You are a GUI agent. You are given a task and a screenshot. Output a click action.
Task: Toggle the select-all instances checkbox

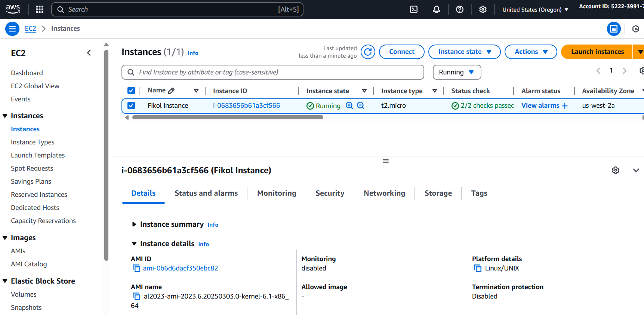click(x=131, y=91)
